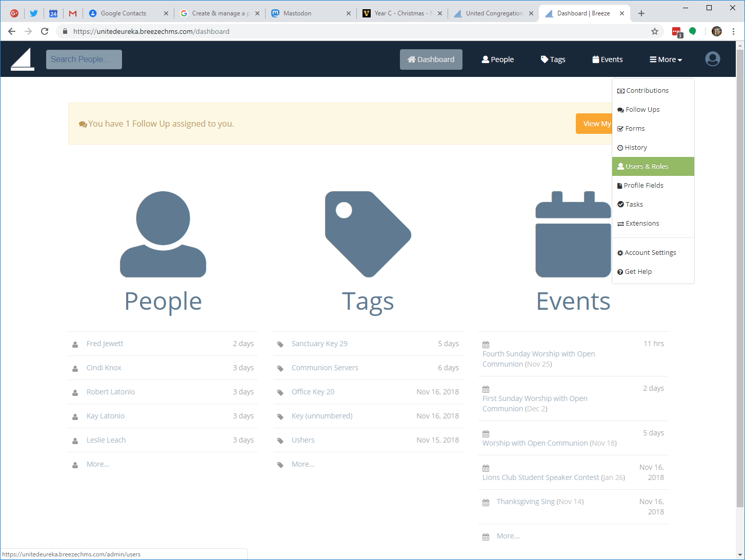Switch to pinned Twitter tab
745x560 pixels.
pyautogui.click(x=34, y=13)
